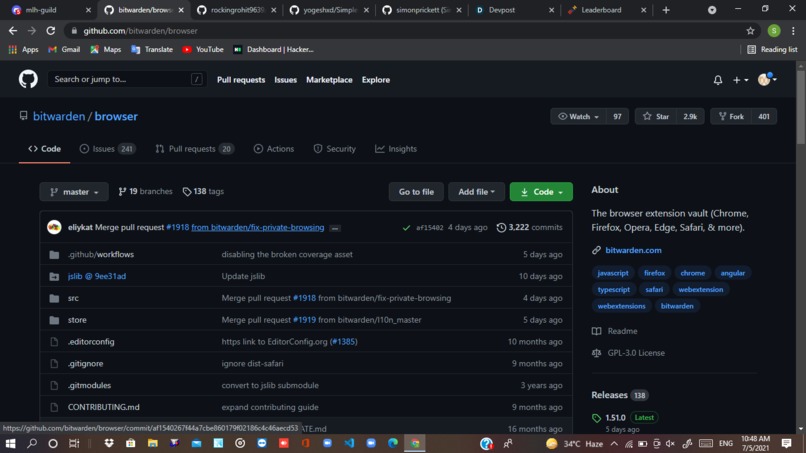
Task: Click Pull requests in top navigation
Action: tap(241, 80)
